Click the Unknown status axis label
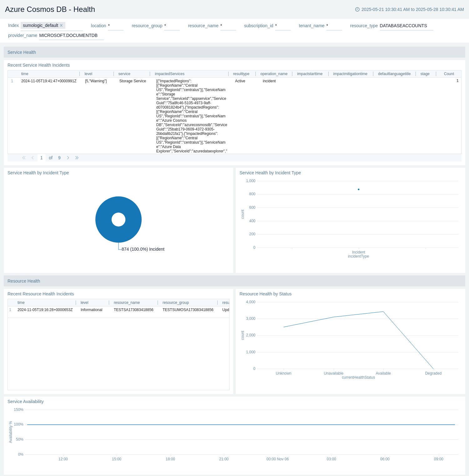This screenshot has width=469, height=476. coord(284,373)
